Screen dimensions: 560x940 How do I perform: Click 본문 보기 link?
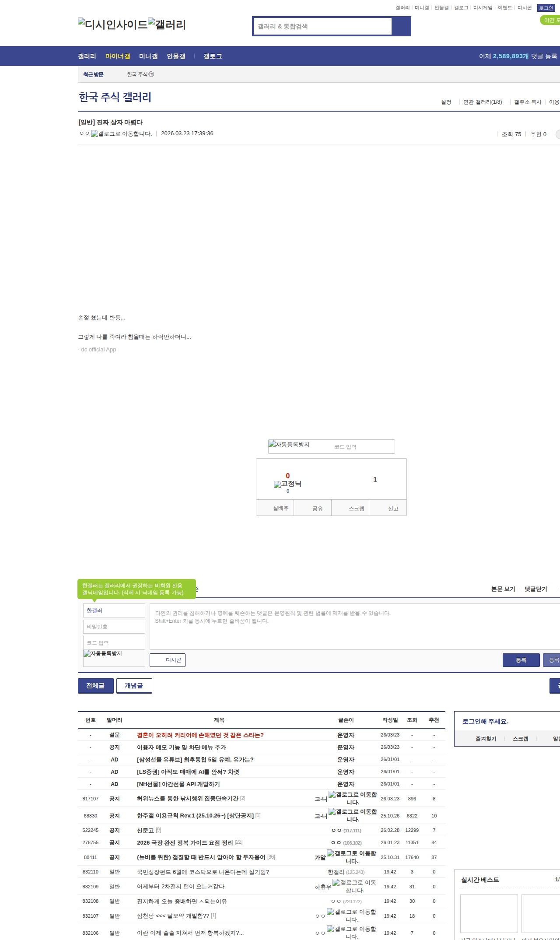point(503,589)
